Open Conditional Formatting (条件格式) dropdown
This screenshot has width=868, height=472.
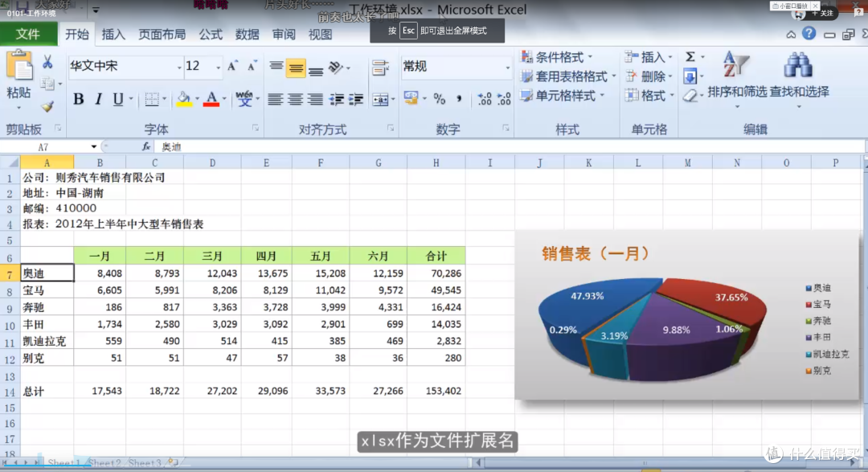pyautogui.click(x=557, y=57)
